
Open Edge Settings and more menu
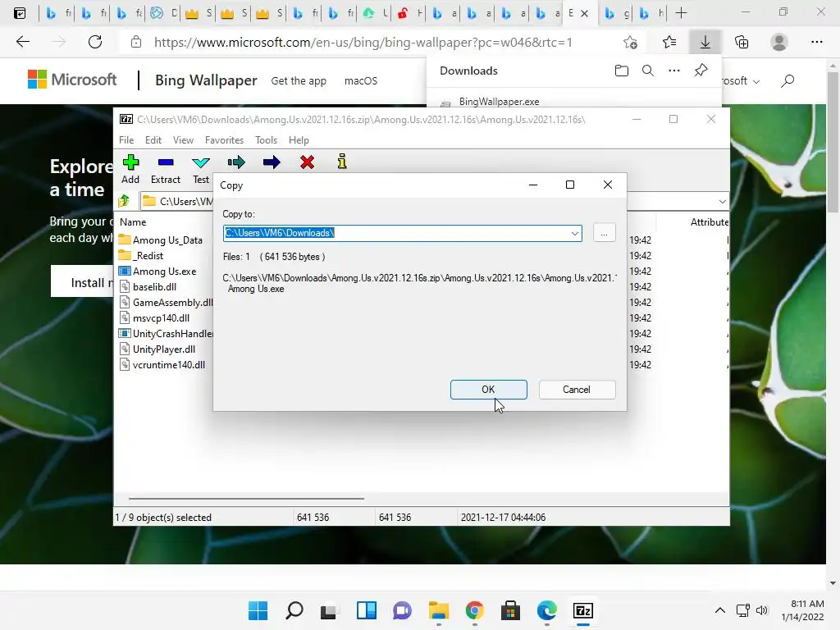pyautogui.click(x=816, y=42)
